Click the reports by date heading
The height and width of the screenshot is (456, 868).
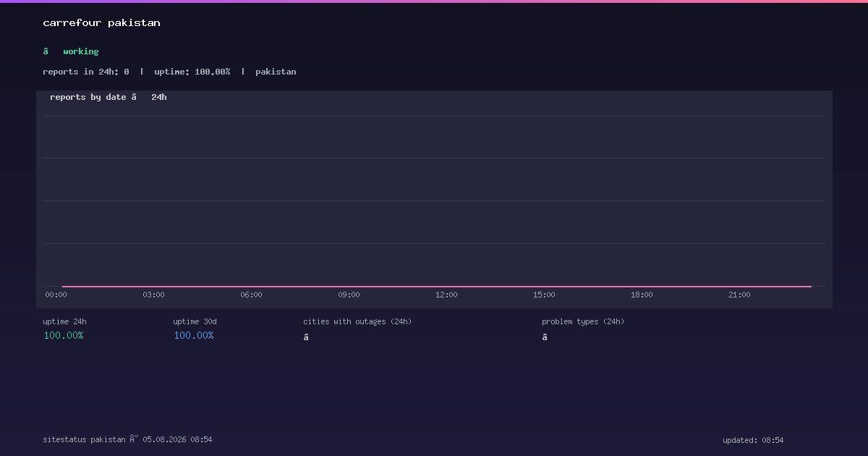88,97
